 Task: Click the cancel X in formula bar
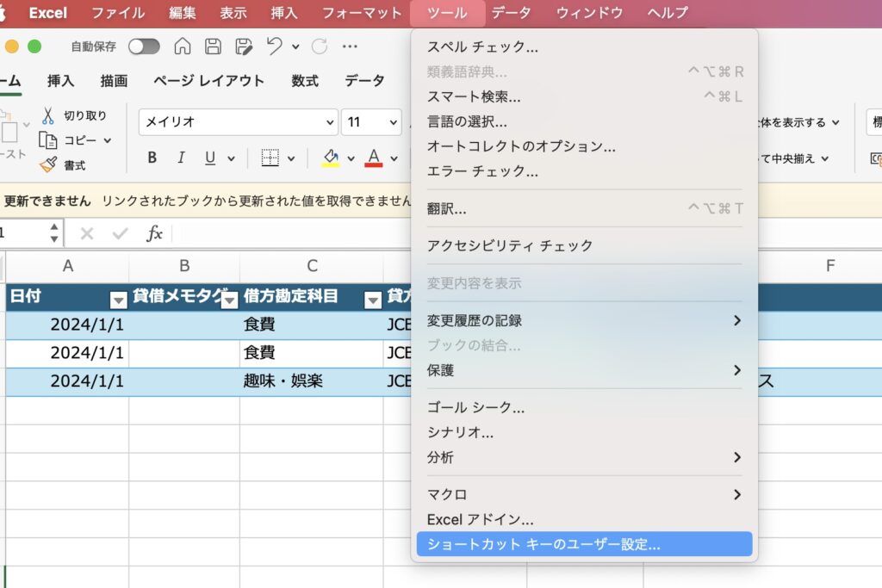click(87, 233)
